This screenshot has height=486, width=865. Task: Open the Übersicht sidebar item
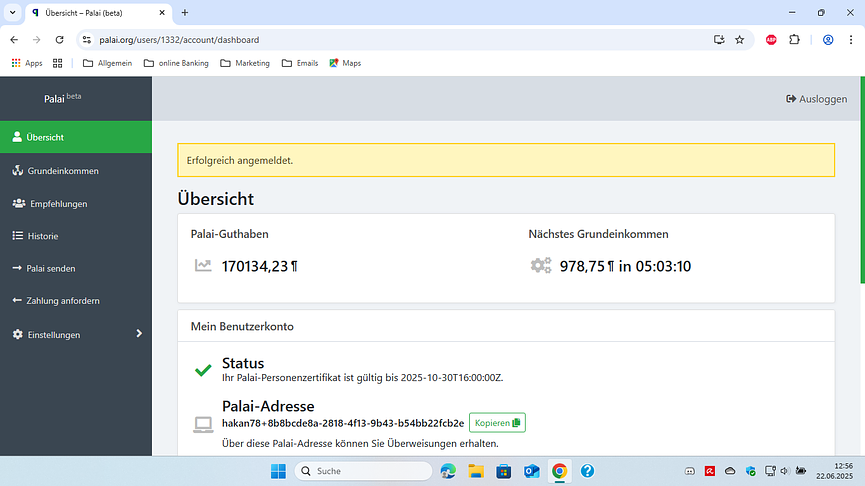(x=76, y=137)
